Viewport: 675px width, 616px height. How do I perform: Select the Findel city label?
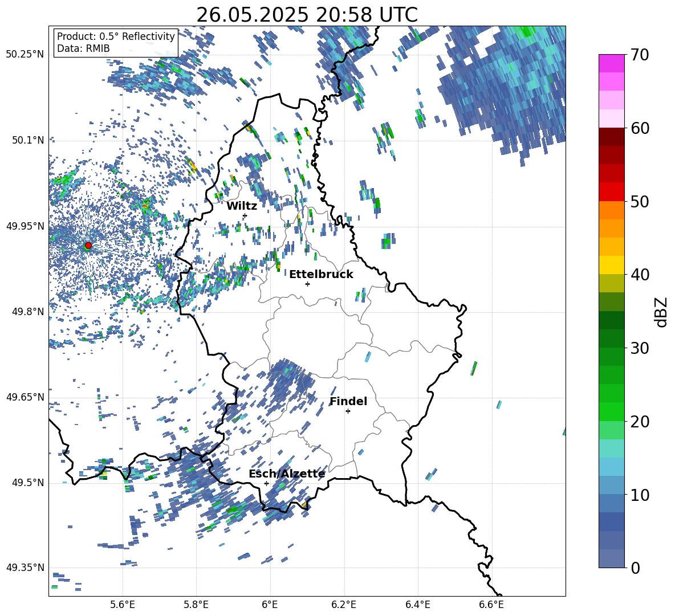(348, 401)
